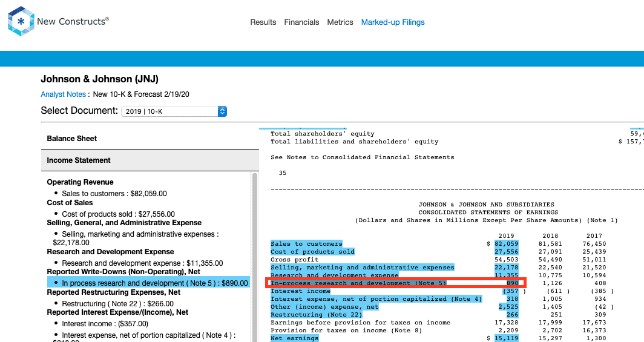Screen dimensions: 644x342
Task: Select Restructuring ( Note 22 ) : $266.00
Action: pyautogui.click(x=117, y=304)
